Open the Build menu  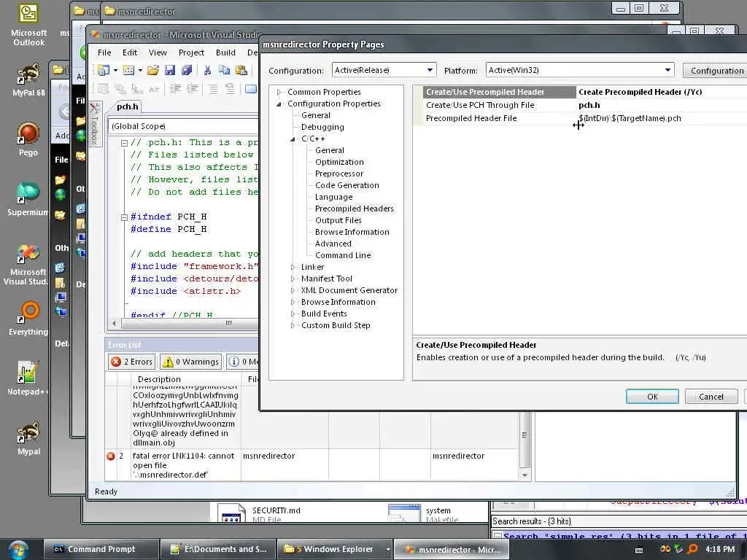point(225,52)
